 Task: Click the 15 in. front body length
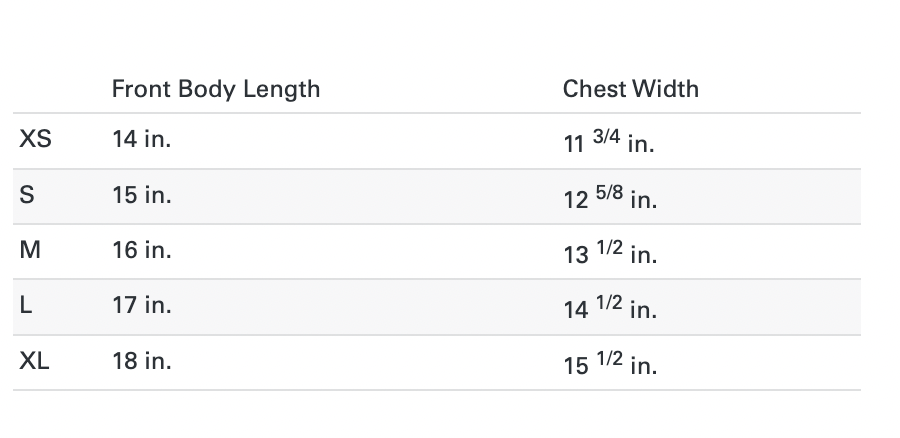(142, 196)
